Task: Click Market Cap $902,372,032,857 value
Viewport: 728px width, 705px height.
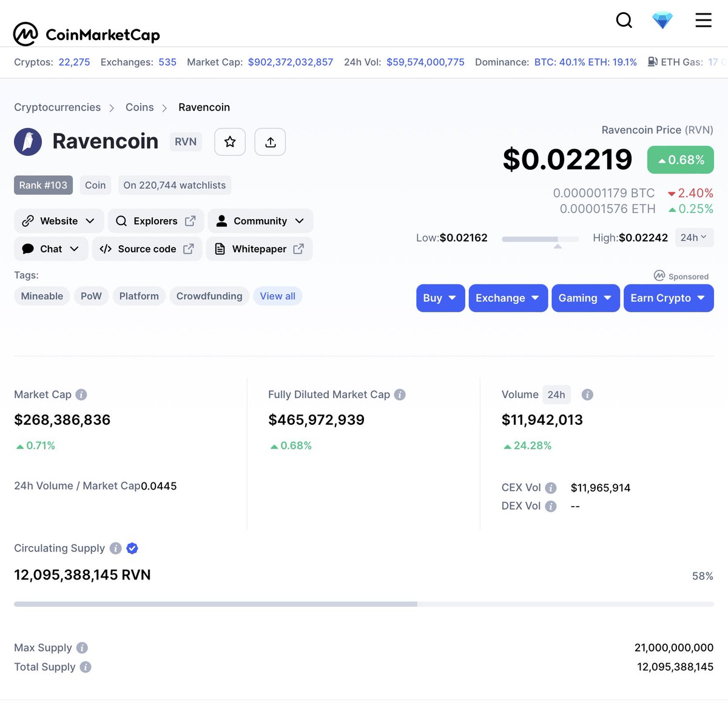Action: pyautogui.click(x=291, y=62)
